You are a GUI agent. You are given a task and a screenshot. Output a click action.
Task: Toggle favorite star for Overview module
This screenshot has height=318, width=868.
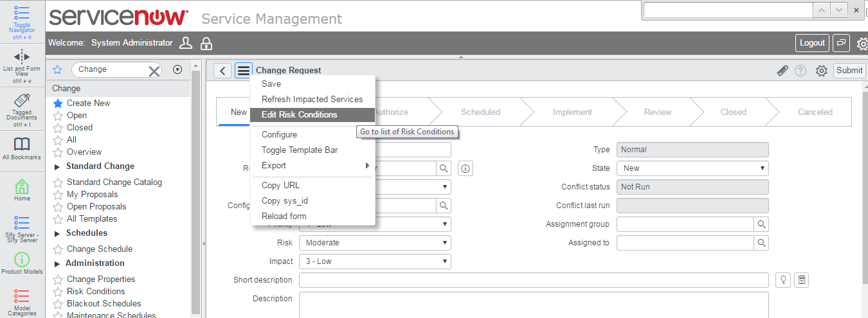(58, 152)
